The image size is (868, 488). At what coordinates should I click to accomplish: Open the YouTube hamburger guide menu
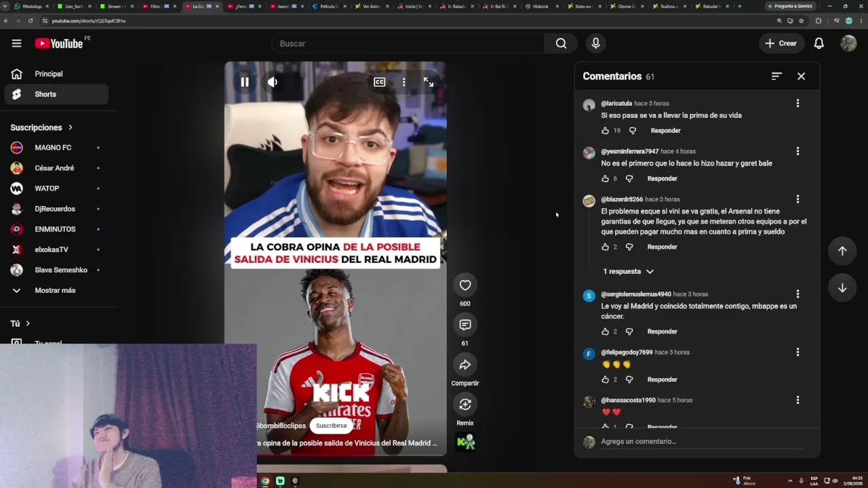tap(16, 43)
